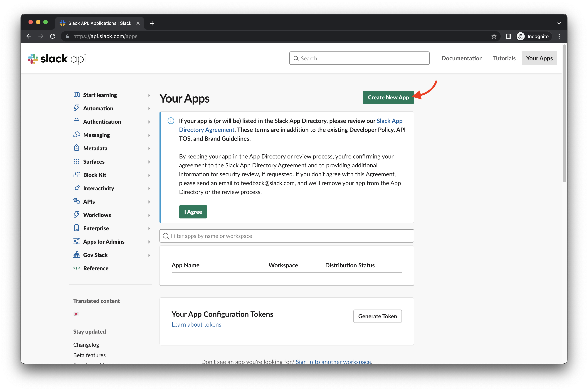Screen dimensions: 588x391
Task: Click the Block Kit blocks icon
Action: 76,175
